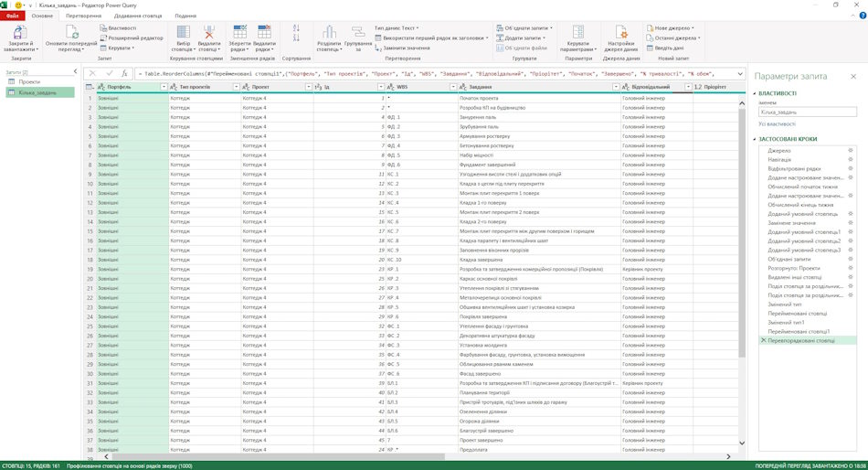Open the Відповідальний column filter dropdown
Screen dimensions: 868x470
[688, 87]
